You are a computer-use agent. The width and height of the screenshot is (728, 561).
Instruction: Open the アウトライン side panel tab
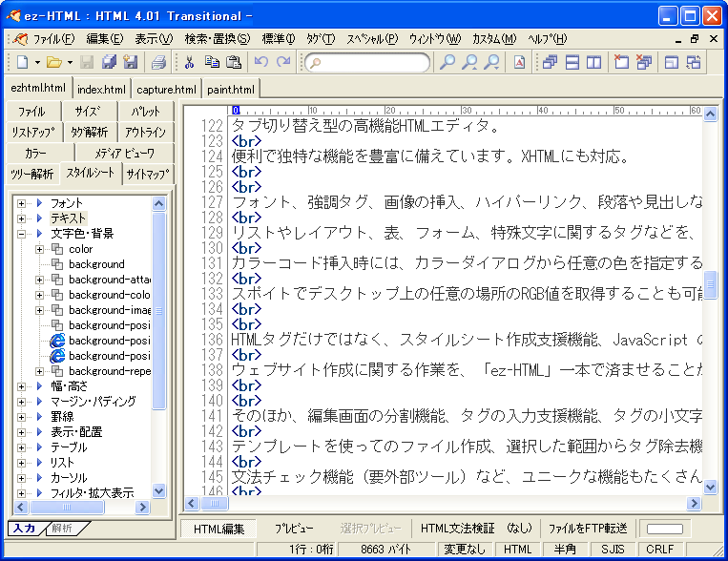pos(145,133)
